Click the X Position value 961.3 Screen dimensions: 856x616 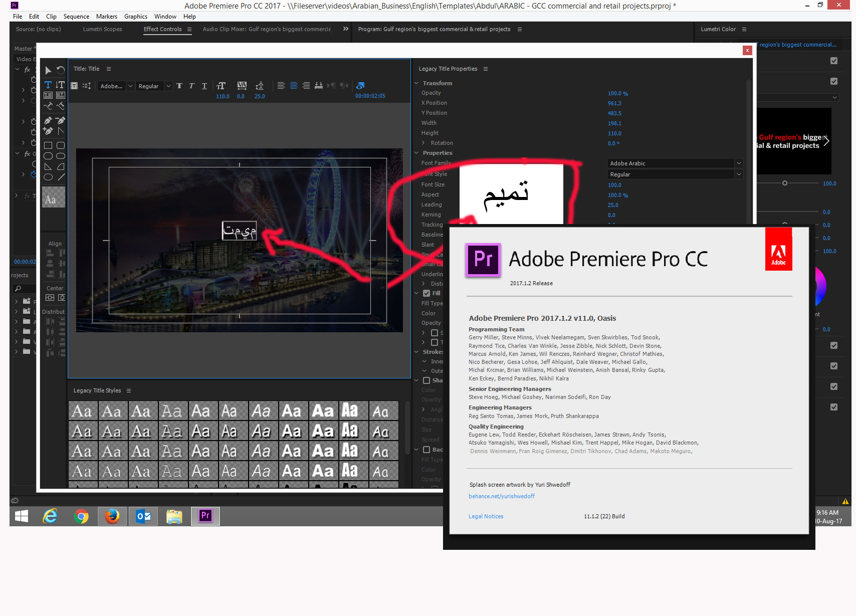point(614,103)
